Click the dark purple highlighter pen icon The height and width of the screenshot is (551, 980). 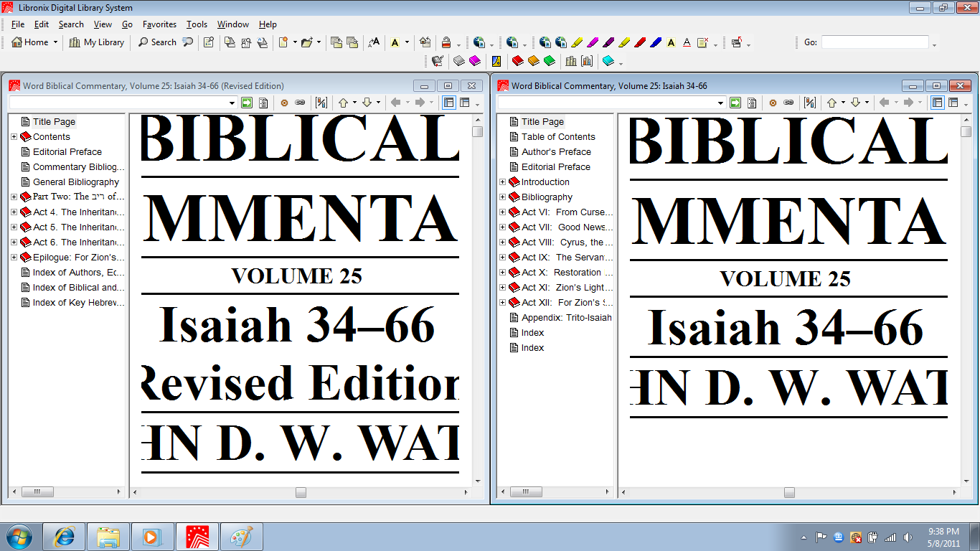608,42
